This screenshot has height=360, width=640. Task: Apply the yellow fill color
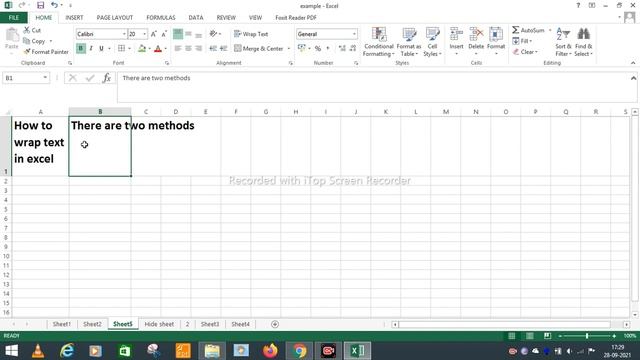pyautogui.click(x=142, y=49)
